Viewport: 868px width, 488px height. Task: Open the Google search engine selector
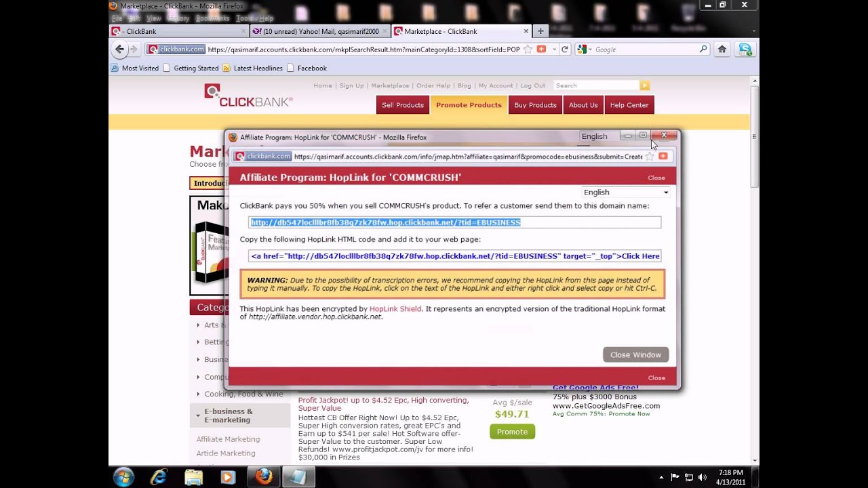pos(583,49)
